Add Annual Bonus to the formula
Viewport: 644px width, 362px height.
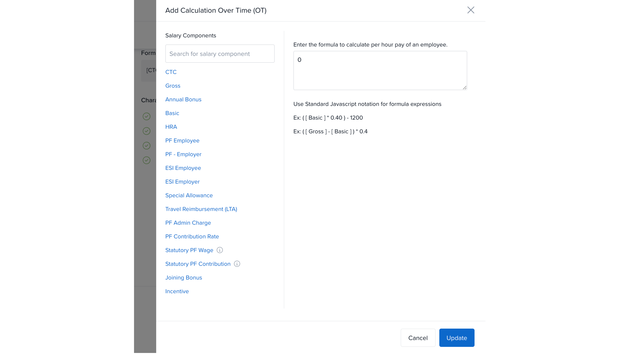(x=183, y=99)
